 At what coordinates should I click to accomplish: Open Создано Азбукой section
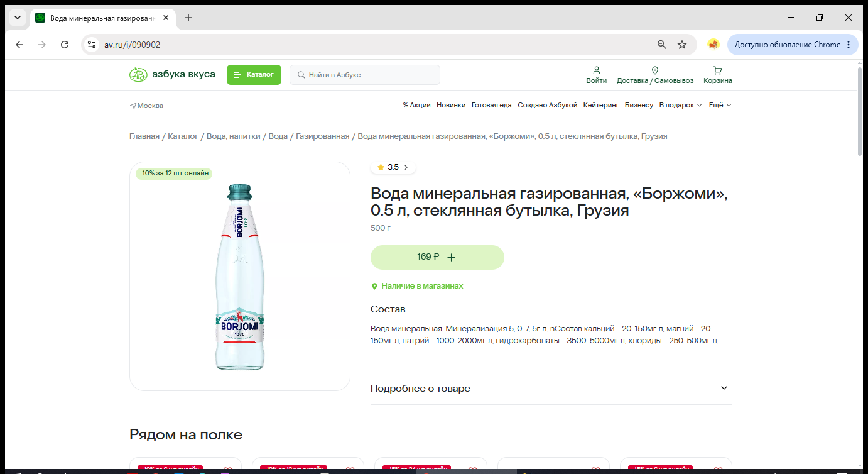pos(547,106)
